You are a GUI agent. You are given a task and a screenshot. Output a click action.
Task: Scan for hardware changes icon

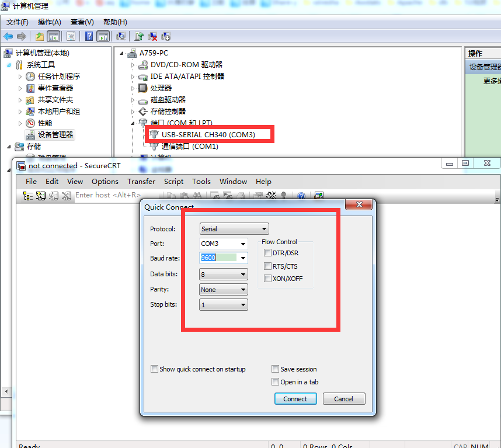121,36
